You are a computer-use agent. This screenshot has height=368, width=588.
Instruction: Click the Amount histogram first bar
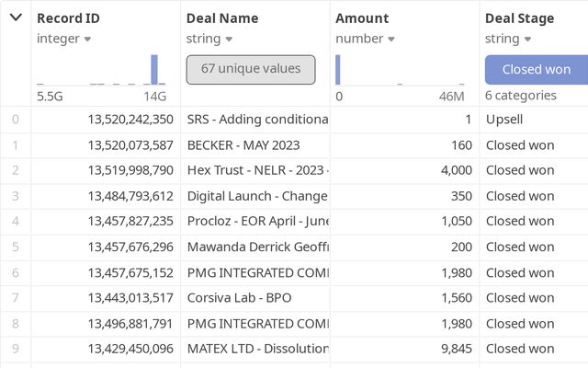point(337,70)
